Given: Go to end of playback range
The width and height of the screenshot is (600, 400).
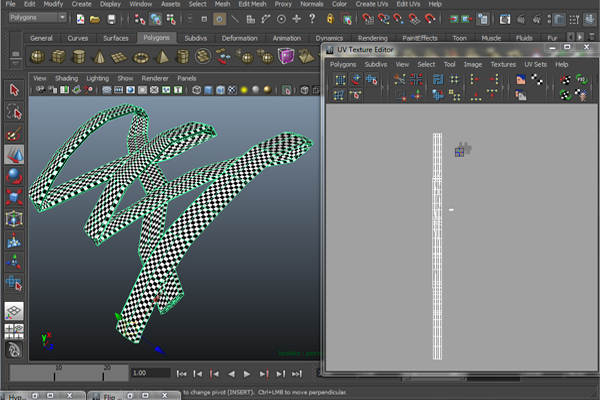Looking at the screenshot, I should 297,374.
